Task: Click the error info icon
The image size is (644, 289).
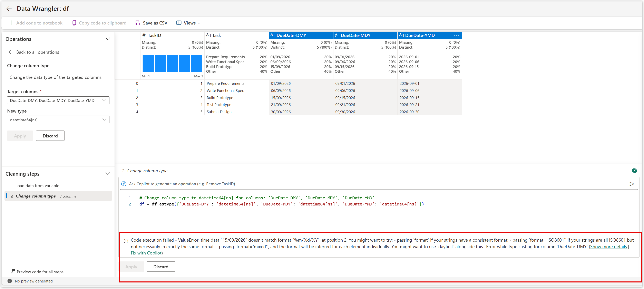Action: 126,241
